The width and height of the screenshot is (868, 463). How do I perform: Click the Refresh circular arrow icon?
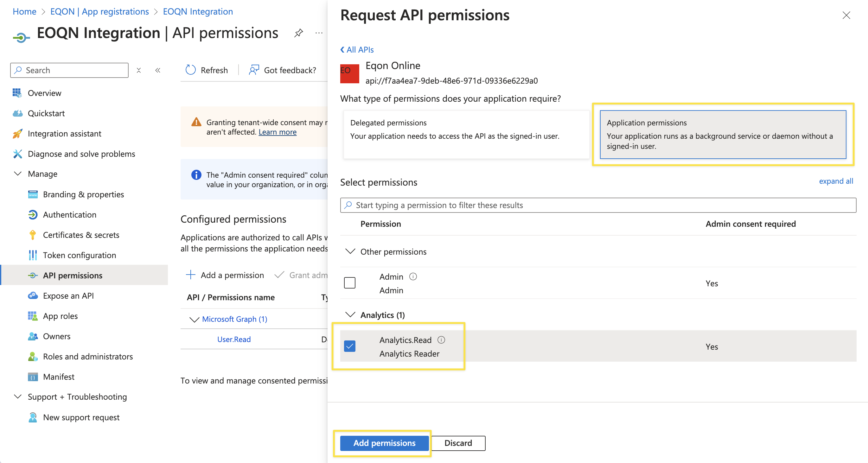point(191,70)
